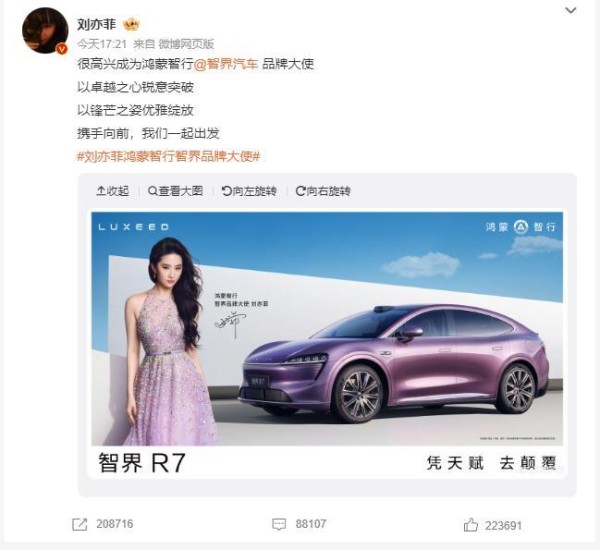Click the comment count 88107
The image size is (600, 550).
(x=311, y=524)
